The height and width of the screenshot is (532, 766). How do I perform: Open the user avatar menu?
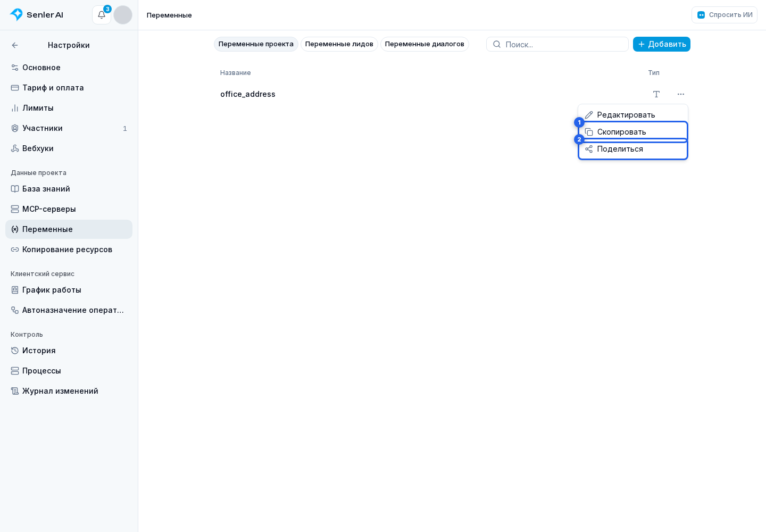point(123,15)
